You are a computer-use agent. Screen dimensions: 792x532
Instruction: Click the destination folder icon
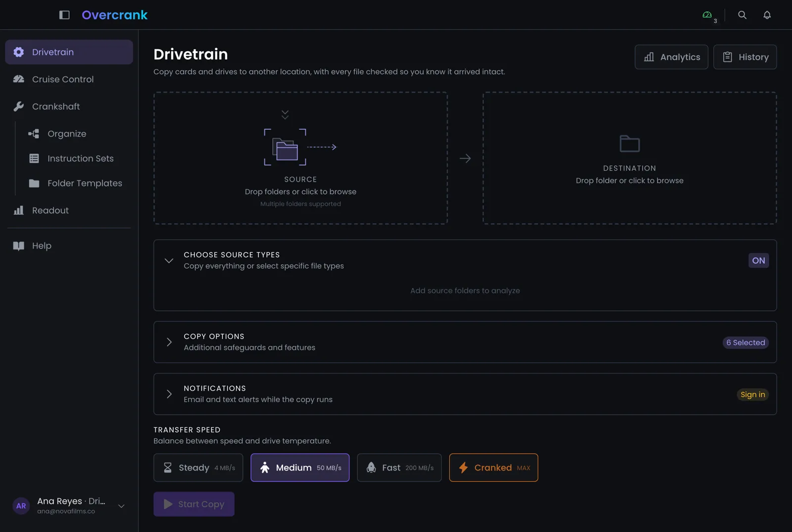(x=630, y=144)
